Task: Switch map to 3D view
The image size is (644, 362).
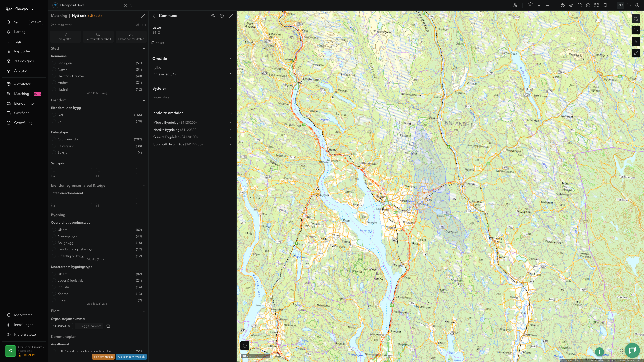Action: (629, 5)
